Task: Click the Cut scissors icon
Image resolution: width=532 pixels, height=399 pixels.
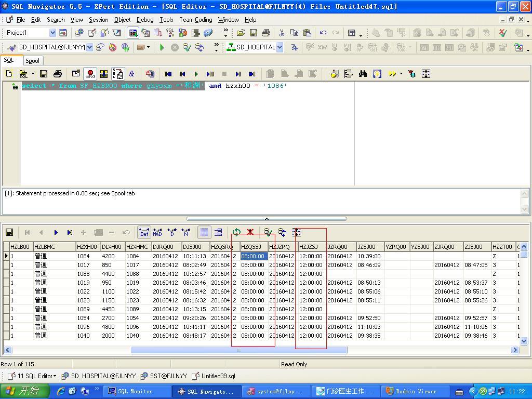Action: (281, 33)
